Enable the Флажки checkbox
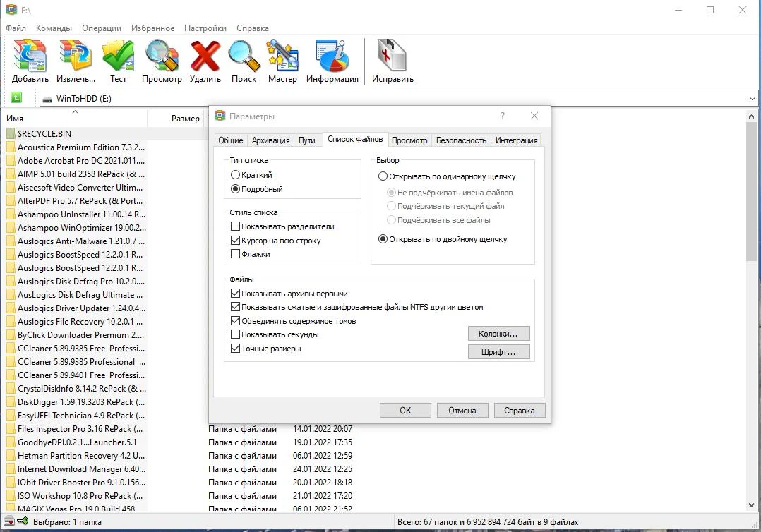 point(235,253)
